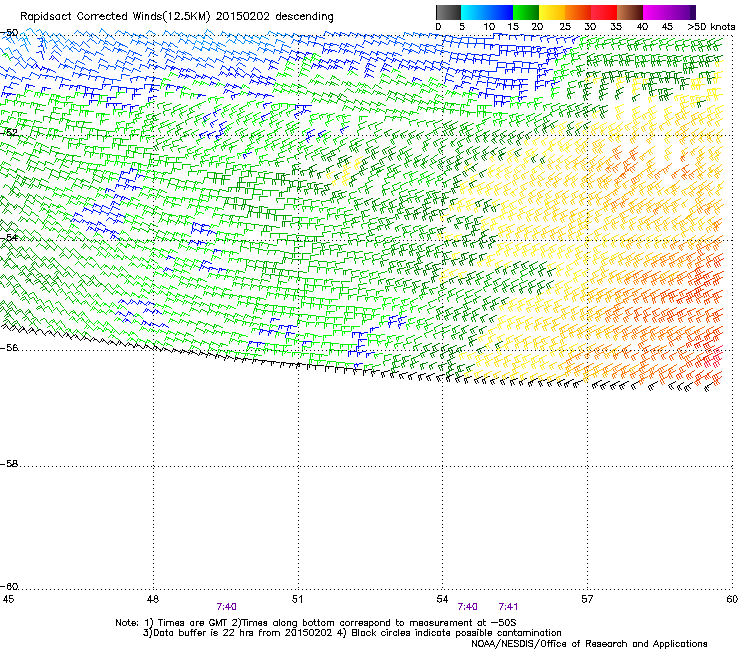The width and height of the screenshot is (740, 650).
Task: Click the dark purple 45-50 knots color segment
Action: click(682, 12)
